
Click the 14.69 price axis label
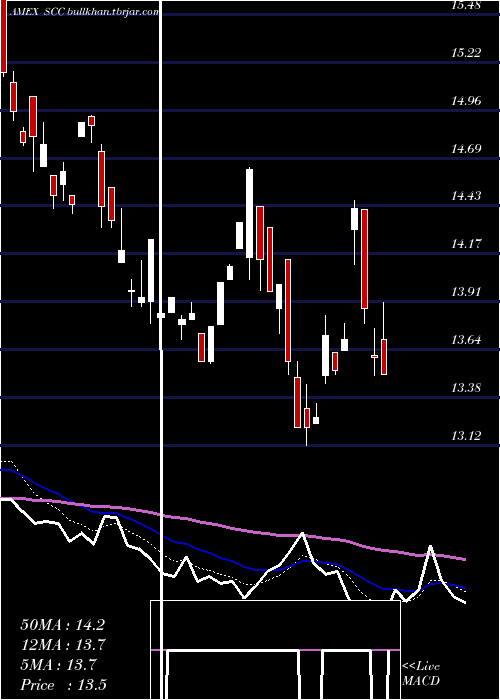pyautogui.click(x=466, y=149)
